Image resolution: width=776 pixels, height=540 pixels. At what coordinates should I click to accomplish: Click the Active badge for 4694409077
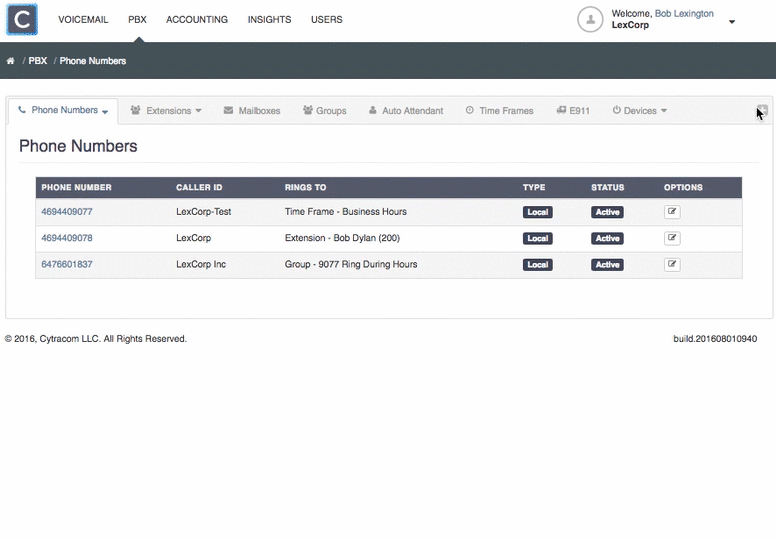(607, 212)
